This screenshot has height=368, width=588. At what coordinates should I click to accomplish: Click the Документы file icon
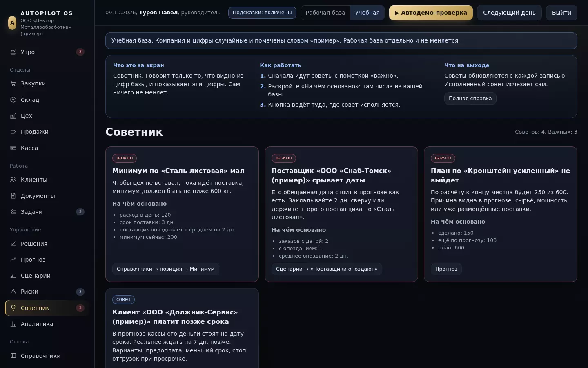pyautogui.click(x=13, y=196)
